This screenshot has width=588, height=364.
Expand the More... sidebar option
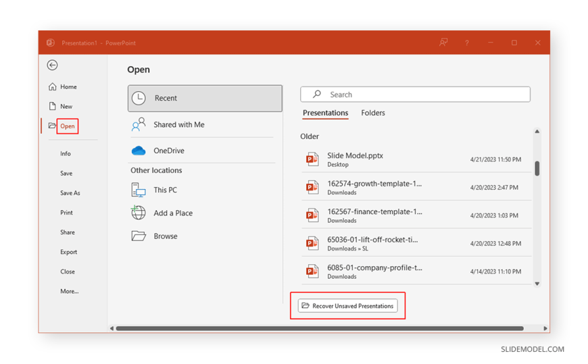(69, 291)
